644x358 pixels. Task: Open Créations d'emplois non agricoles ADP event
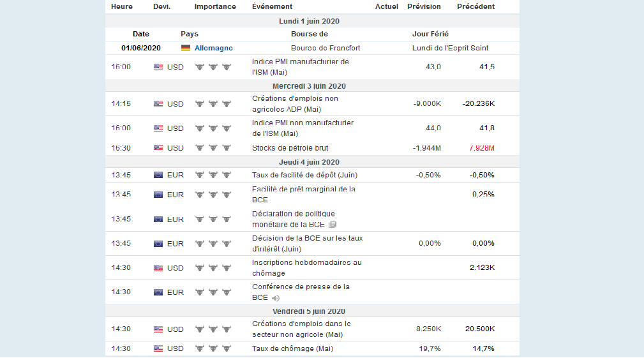(295, 104)
